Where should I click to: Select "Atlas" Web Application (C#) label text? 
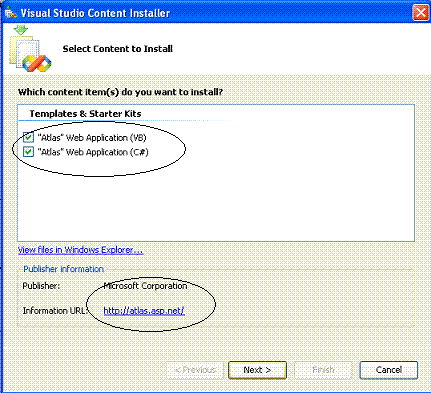[x=93, y=152]
